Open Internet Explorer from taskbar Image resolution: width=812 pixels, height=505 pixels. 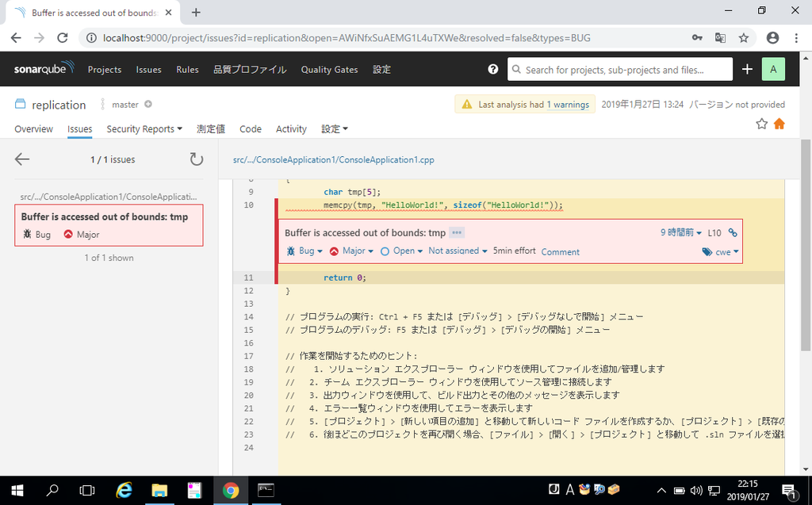coord(124,490)
